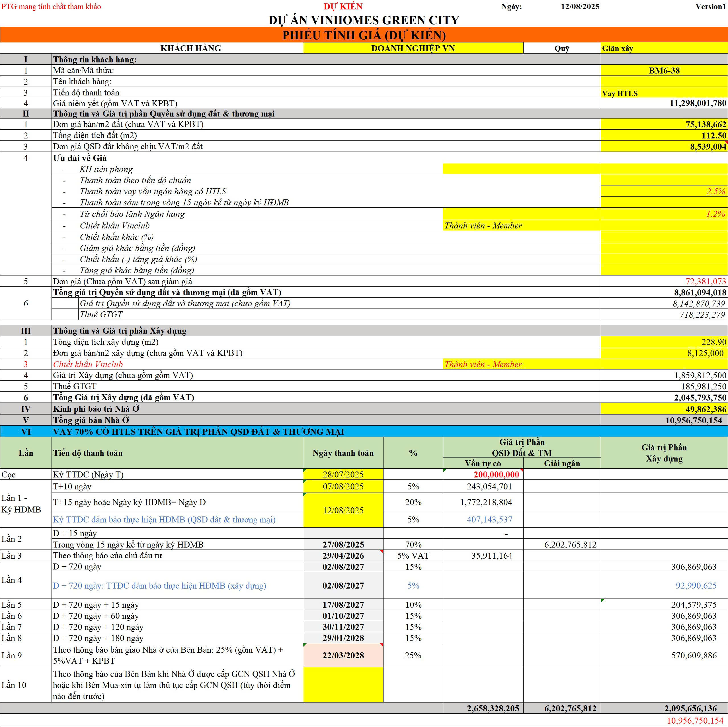Select the red Chiết khấu Vinclub row label
The width and height of the screenshot is (728, 727).
point(88,364)
